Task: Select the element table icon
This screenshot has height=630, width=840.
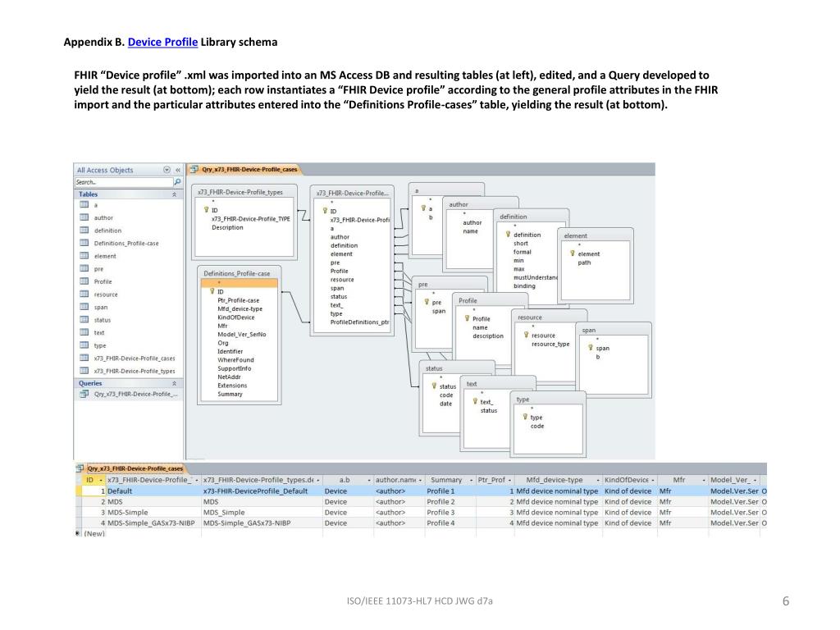Action: [84, 256]
